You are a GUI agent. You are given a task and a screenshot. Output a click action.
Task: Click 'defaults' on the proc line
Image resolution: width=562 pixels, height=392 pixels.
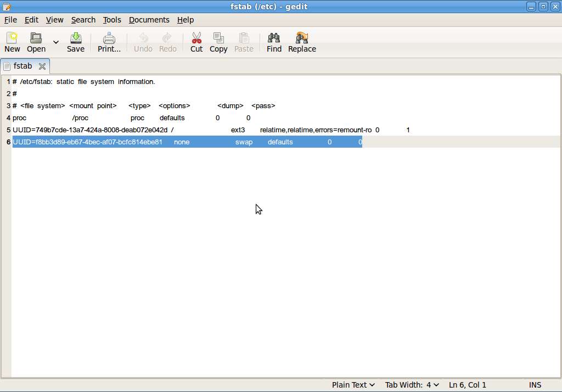point(172,118)
